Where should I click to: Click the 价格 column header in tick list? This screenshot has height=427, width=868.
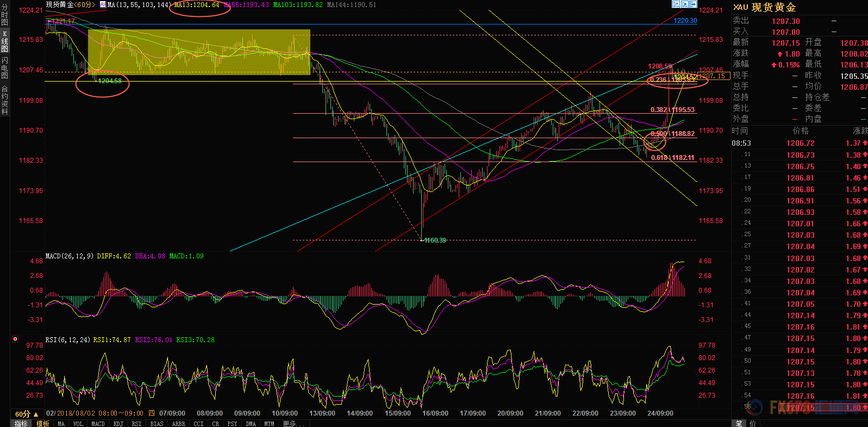click(x=801, y=131)
